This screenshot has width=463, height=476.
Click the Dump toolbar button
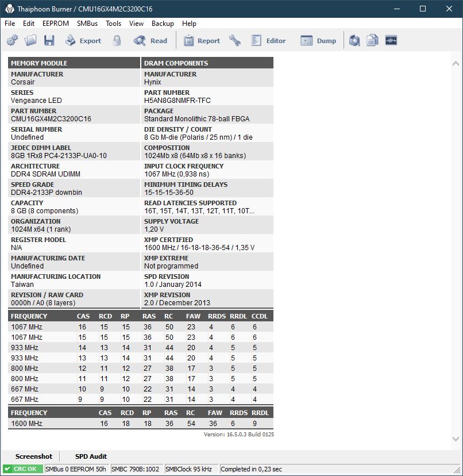coord(318,40)
